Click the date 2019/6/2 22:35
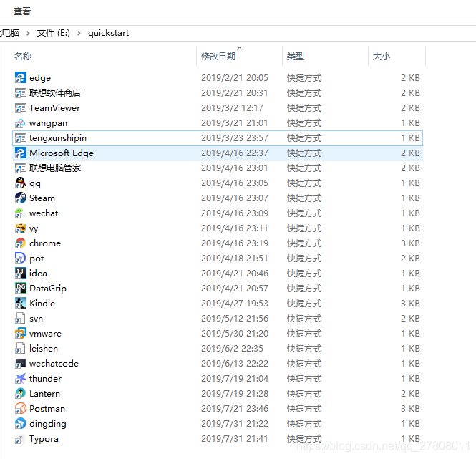This screenshot has height=459, width=476. (232, 349)
